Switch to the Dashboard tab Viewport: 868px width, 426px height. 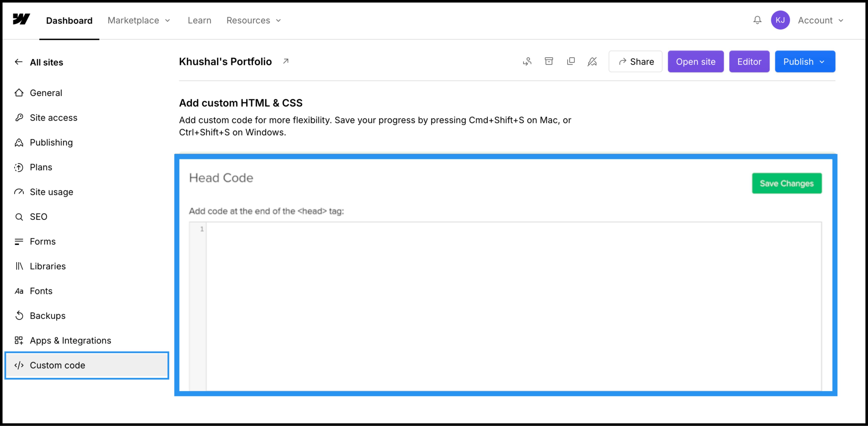tap(69, 20)
